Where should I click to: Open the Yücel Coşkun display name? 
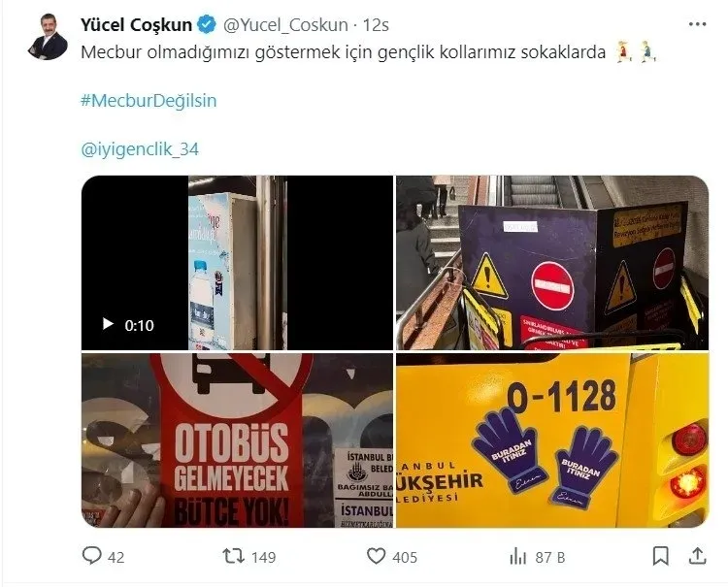pos(137,25)
